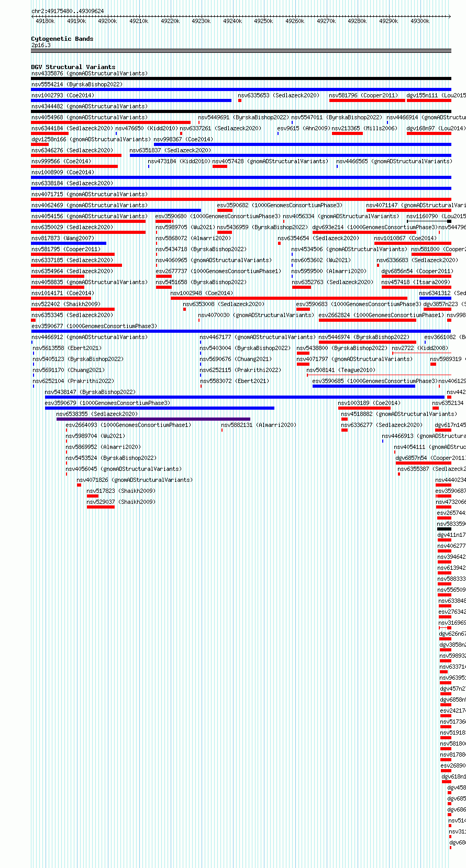466x868 pixels.
Task: Select nsv5613558 (Ebert2021) variant
Action: [68, 348]
